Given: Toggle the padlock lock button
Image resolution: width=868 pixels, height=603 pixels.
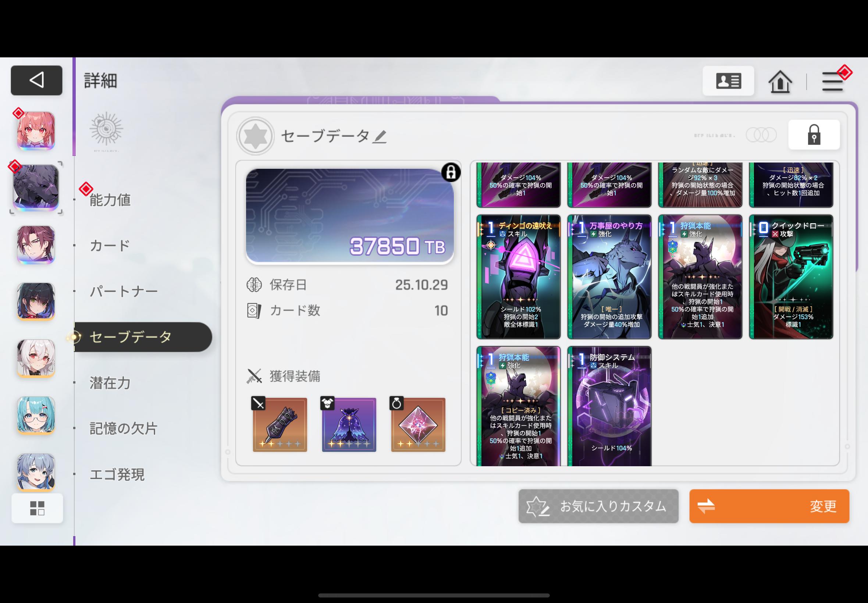Looking at the screenshot, I should 814,135.
